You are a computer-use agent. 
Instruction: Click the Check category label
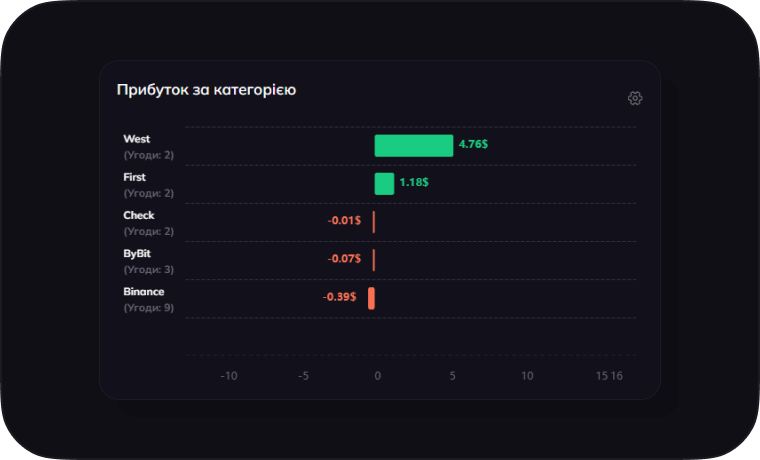139,215
